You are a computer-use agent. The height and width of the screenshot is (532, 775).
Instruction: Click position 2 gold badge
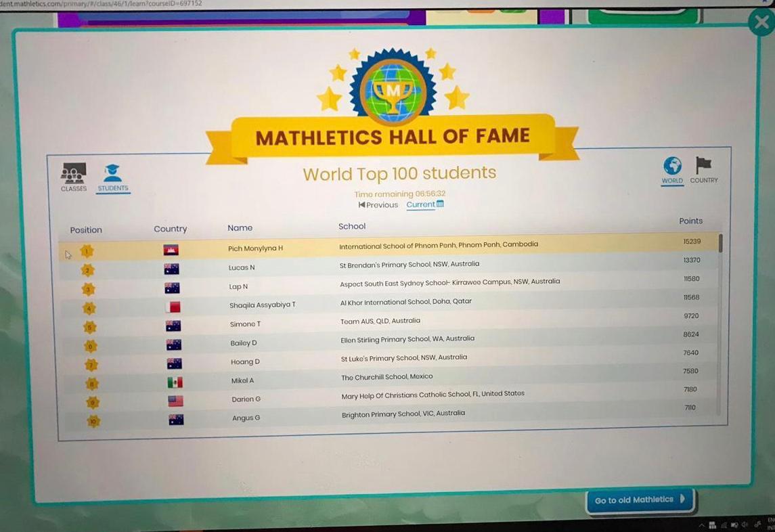[x=87, y=270]
